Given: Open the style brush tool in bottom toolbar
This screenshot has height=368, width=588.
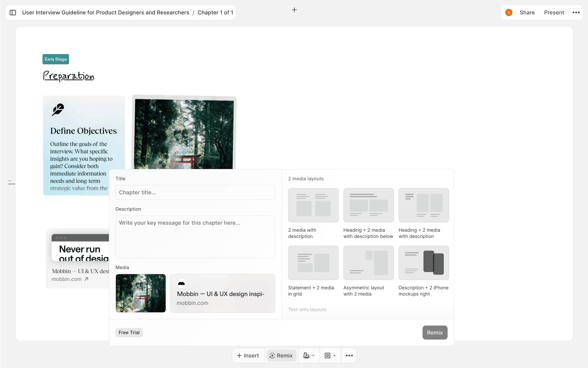Looking at the screenshot, I should 306,355.
